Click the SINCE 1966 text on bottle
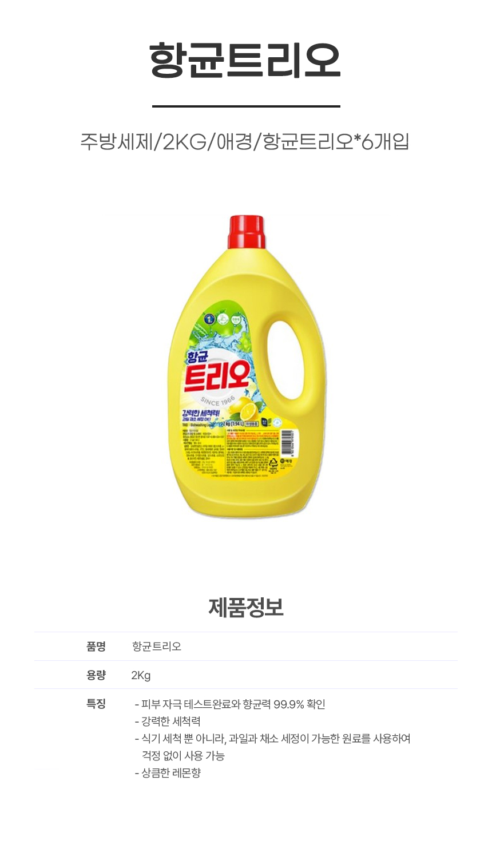This screenshot has height=868, width=492. (x=217, y=399)
